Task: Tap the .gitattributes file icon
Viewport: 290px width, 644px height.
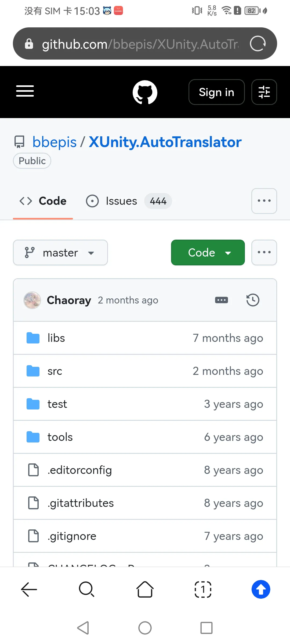Action: [x=34, y=503]
